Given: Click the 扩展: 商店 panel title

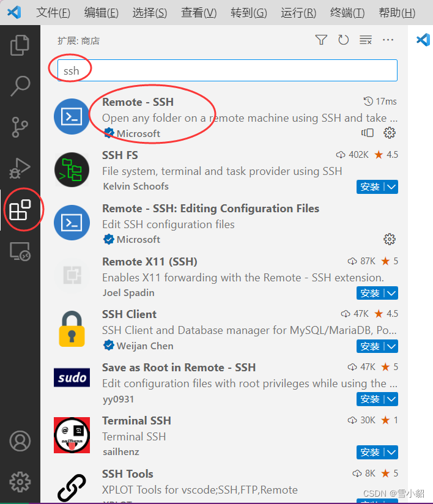Looking at the screenshot, I should tap(78, 41).
